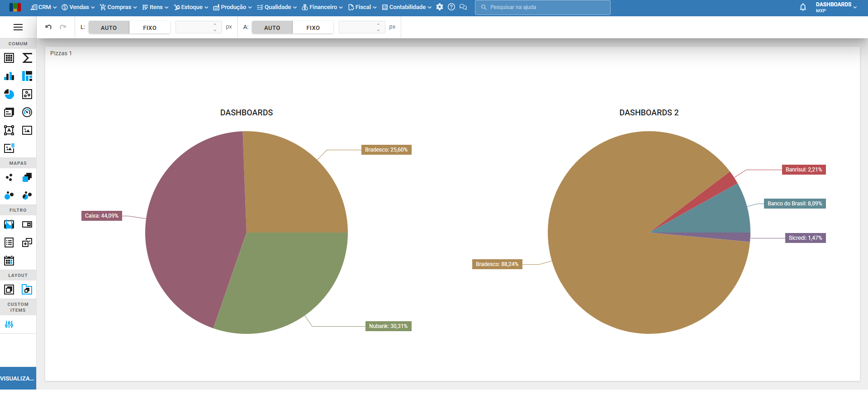Click the width (L) pixel input field
Viewport: 868px width, 404px height.
[x=199, y=27]
